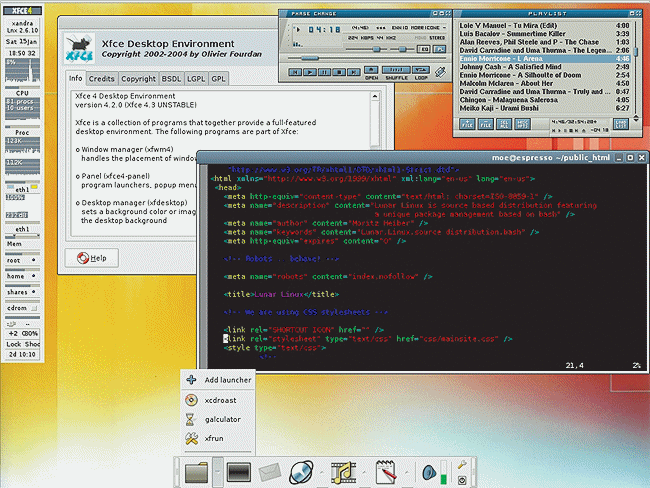Click the XFCE4 header in the monitor

click(22, 10)
